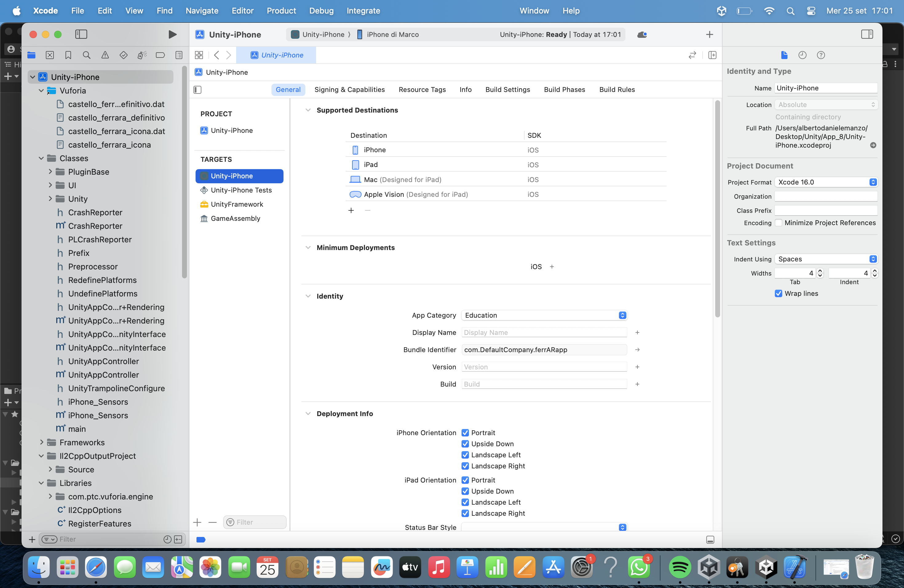This screenshot has height=588, width=904.
Task: Collapse the Deployment Info section
Action: pyautogui.click(x=308, y=414)
